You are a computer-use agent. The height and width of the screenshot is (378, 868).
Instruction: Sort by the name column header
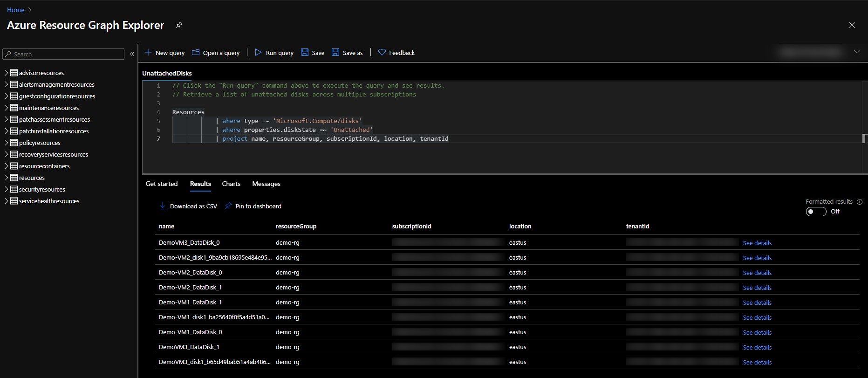click(166, 226)
